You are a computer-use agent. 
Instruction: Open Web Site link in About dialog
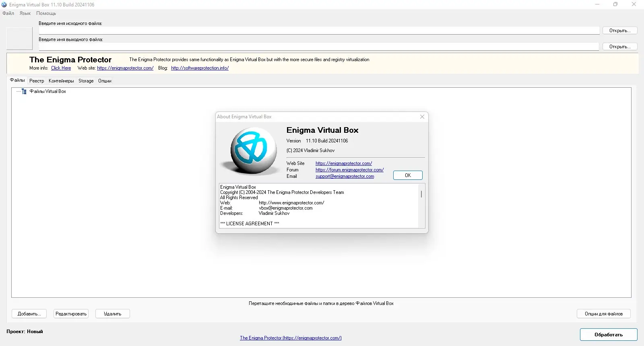point(344,163)
